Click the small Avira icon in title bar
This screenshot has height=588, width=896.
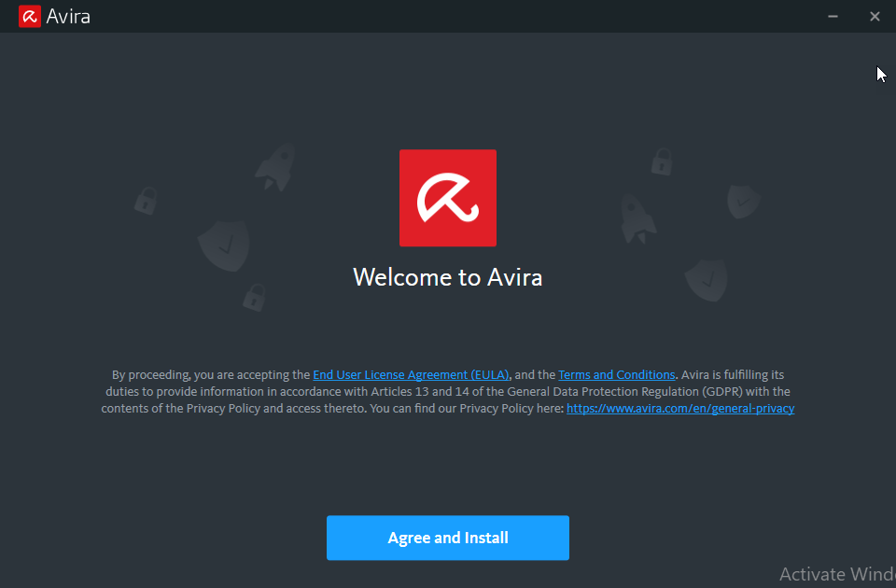coord(29,16)
